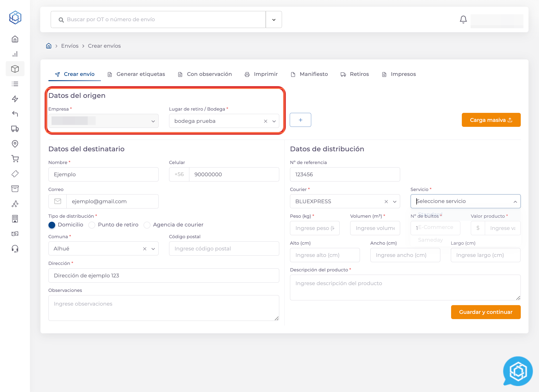Click the truck icon in sidebar

(x=15, y=129)
